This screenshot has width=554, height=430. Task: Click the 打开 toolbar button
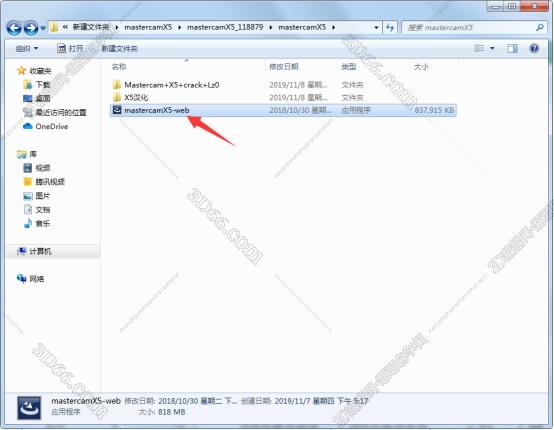(70, 48)
